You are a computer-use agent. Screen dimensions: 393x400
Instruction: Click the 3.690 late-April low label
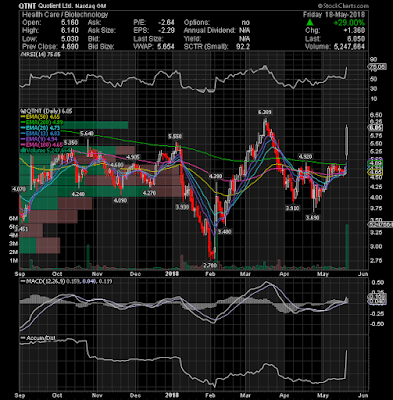[x=313, y=217]
